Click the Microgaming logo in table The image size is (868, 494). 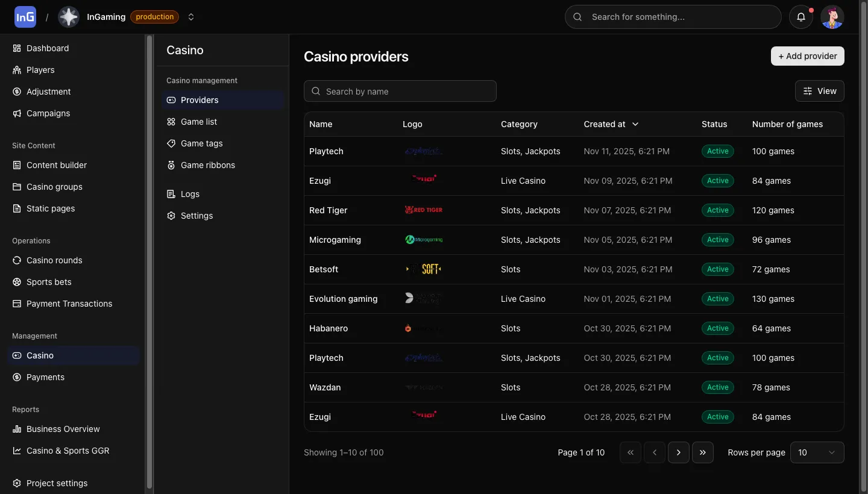tap(424, 240)
